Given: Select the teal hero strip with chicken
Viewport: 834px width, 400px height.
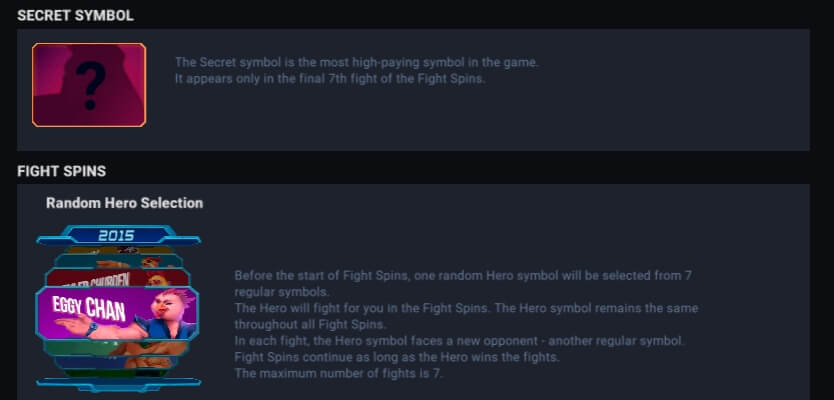Looking at the screenshot, I should [118, 261].
